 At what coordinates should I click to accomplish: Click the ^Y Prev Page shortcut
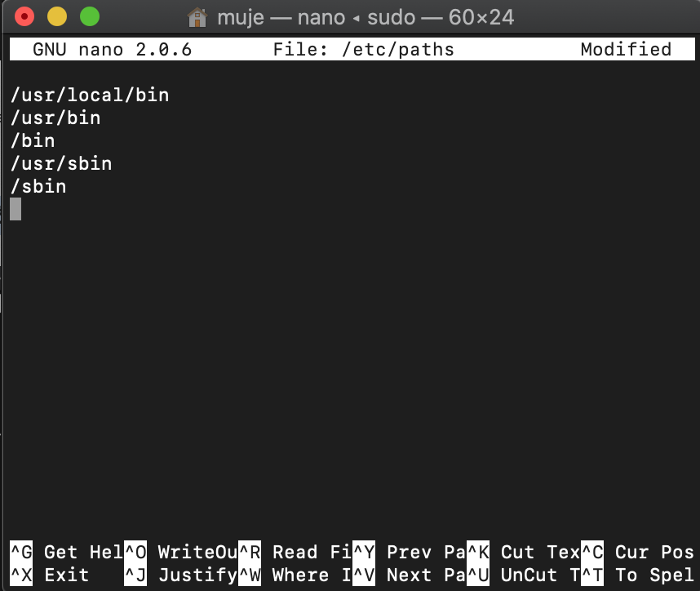point(410,552)
